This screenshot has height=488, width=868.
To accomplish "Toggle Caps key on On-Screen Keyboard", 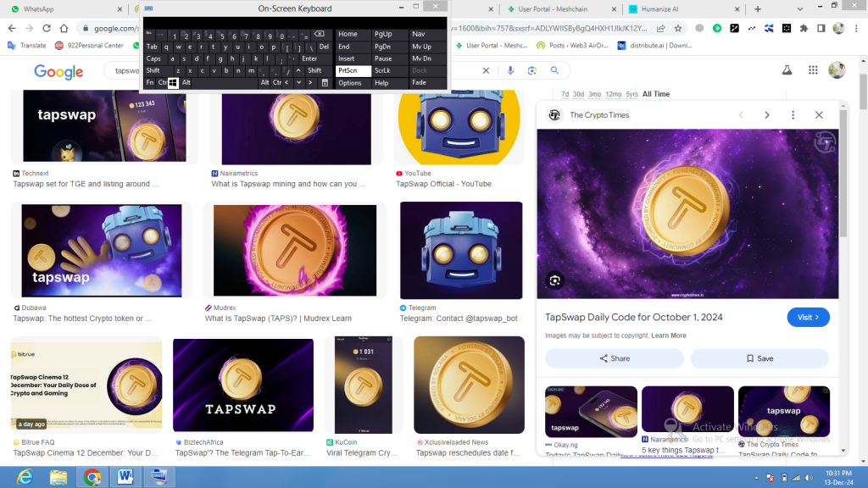I will click(154, 58).
